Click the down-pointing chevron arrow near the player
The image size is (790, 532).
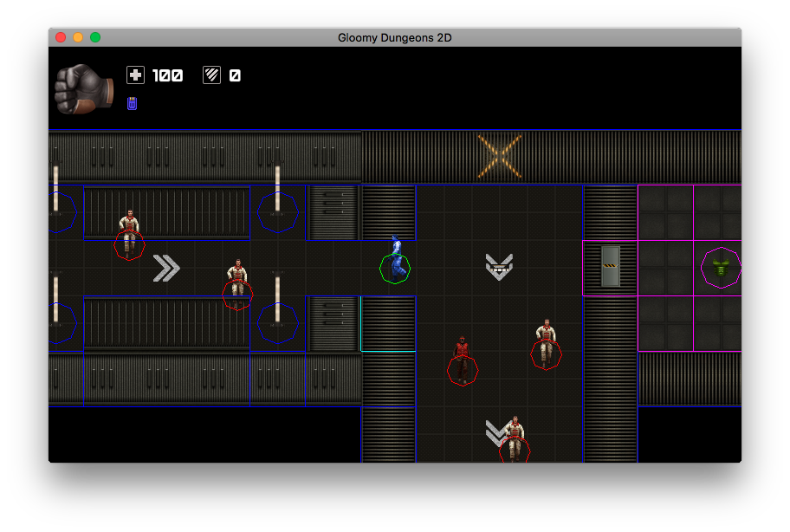499,267
